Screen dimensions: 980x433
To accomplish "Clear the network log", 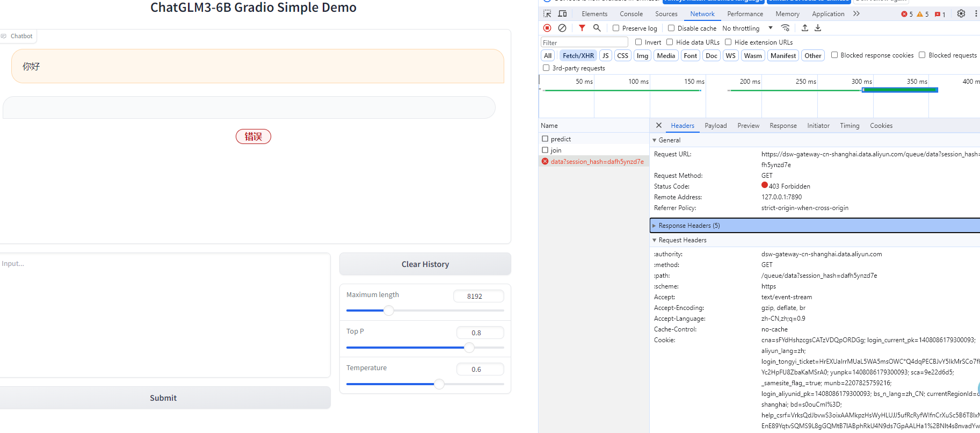I will point(562,28).
